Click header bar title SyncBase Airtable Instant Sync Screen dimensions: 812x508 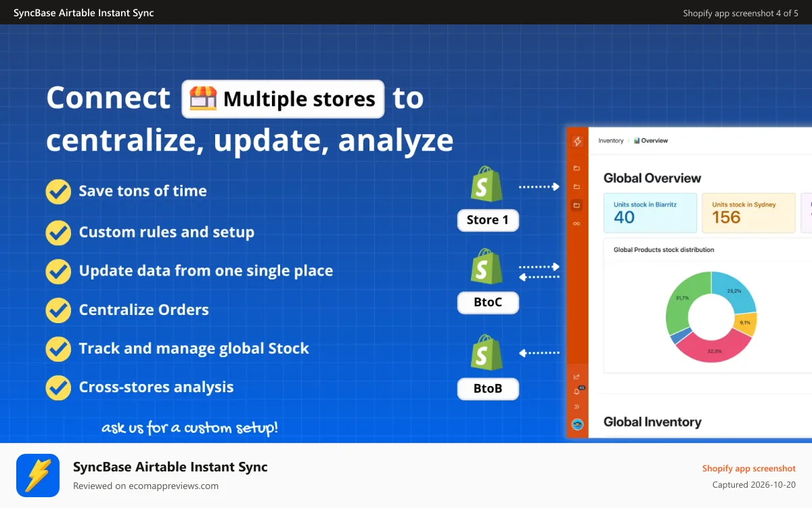(x=84, y=13)
